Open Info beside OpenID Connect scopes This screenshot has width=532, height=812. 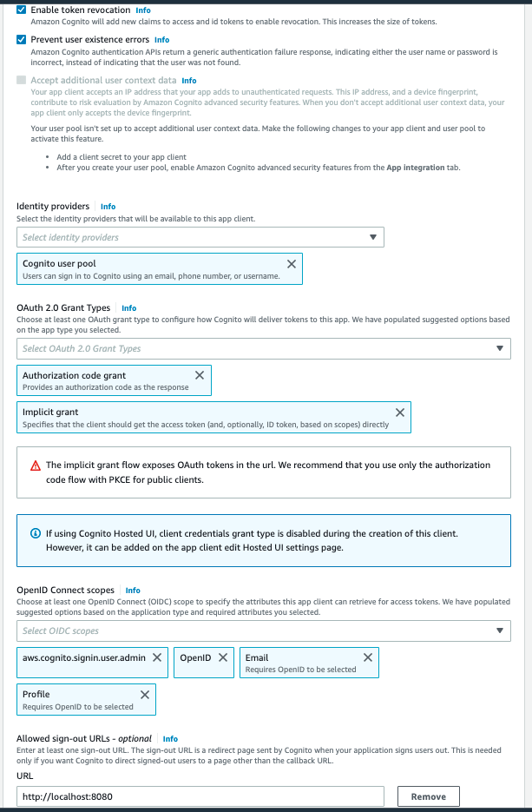point(130,590)
